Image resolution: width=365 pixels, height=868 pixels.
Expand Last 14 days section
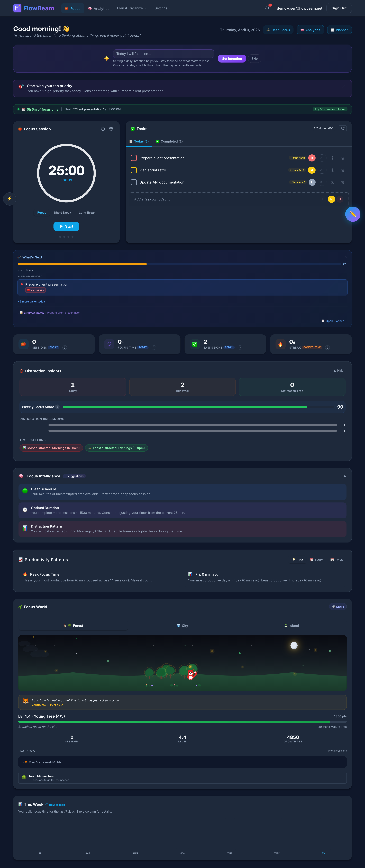tap(27, 751)
